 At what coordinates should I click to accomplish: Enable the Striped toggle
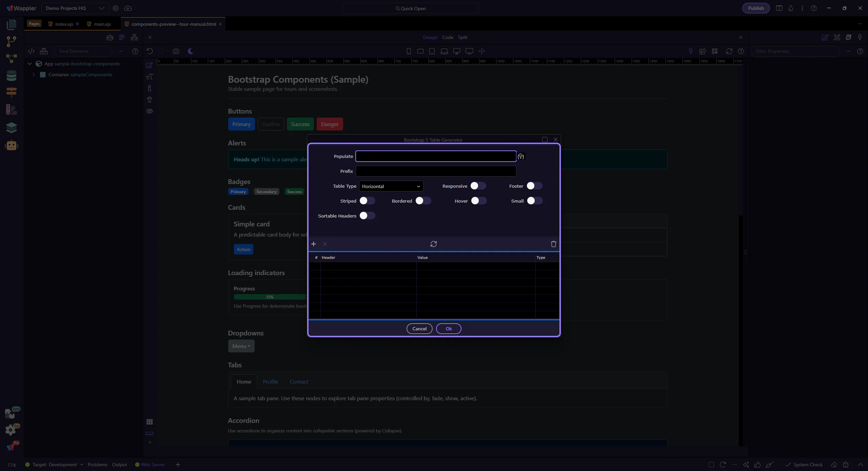click(367, 201)
